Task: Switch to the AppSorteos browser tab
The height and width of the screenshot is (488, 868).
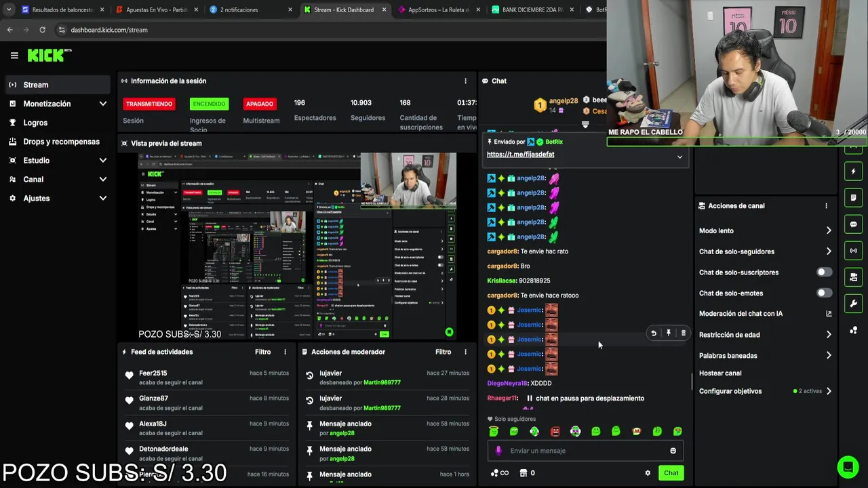Action: pyautogui.click(x=438, y=9)
